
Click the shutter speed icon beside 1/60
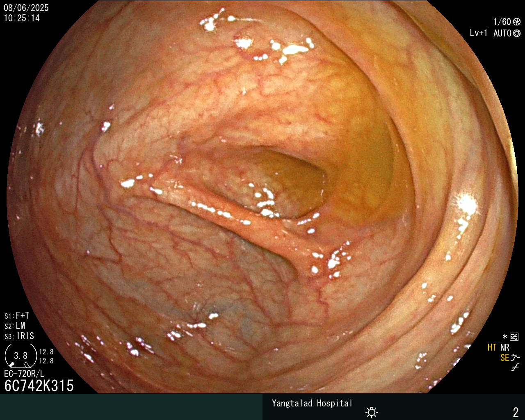pyautogui.click(x=516, y=22)
